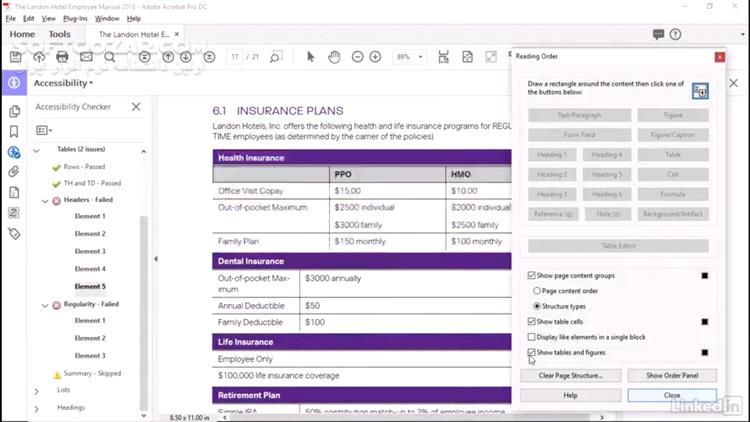Open the Window menu
This screenshot has height=422, width=750.
point(107,18)
